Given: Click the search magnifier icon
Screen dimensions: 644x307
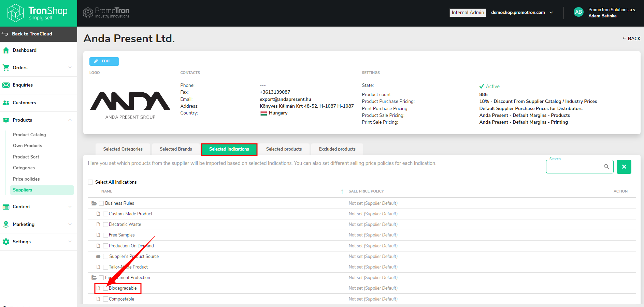Looking at the screenshot, I should [x=606, y=167].
